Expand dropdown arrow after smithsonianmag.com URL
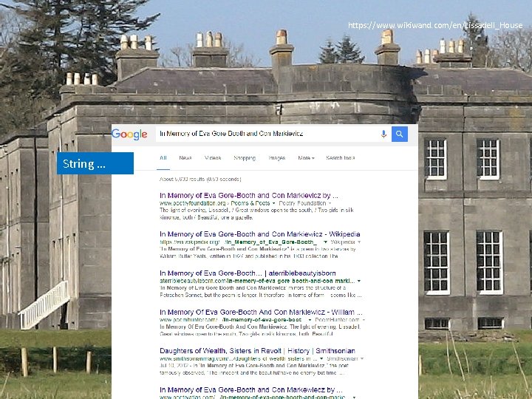This screenshot has height=399, width=532. (x=321, y=358)
